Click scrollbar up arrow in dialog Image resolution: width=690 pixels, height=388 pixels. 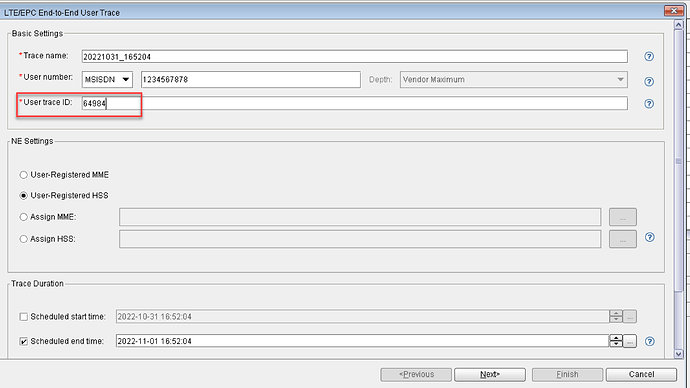pyautogui.click(x=679, y=25)
